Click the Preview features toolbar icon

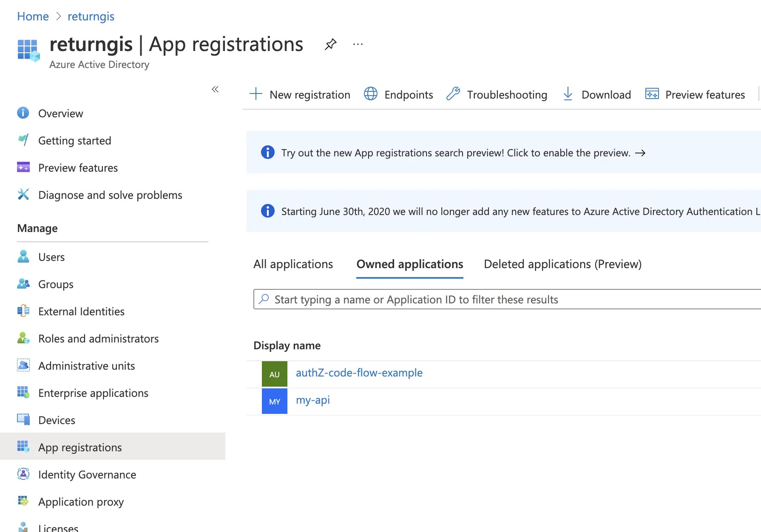[652, 94]
